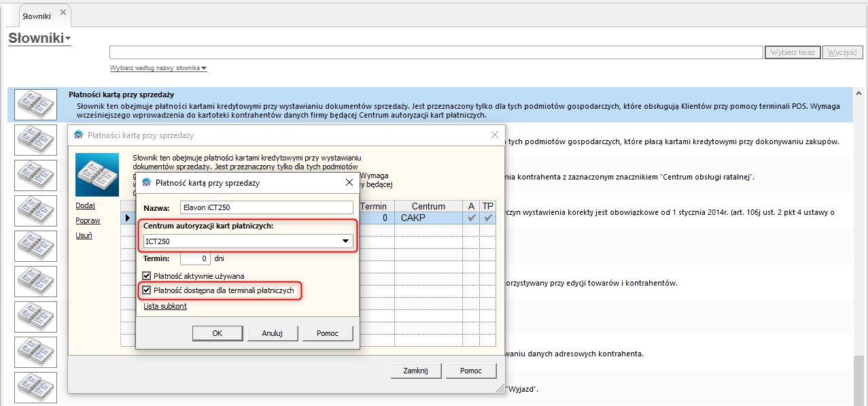Click the TP column header
868x406 pixels.
[x=488, y=206]
